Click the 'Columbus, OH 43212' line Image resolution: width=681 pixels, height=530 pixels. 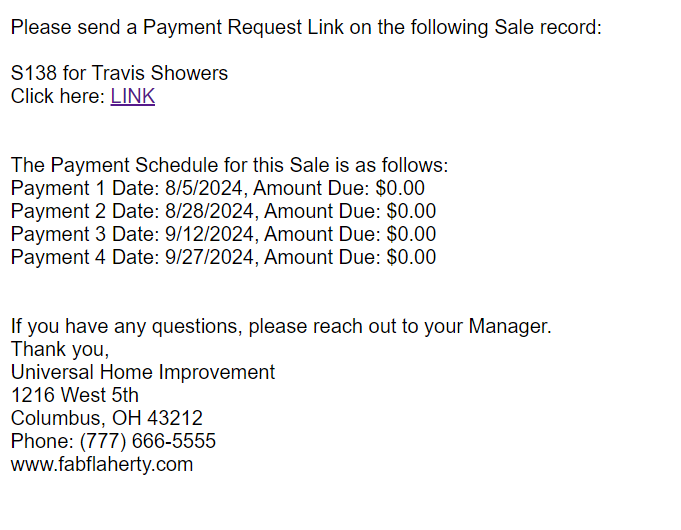(107, 418)
